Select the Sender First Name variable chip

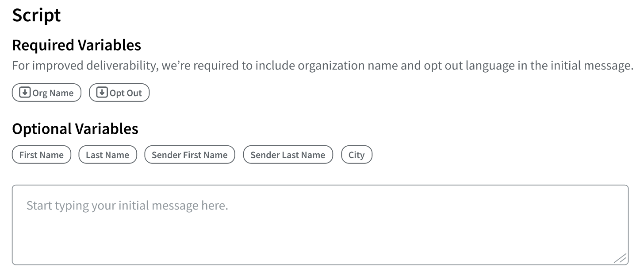(x=189, y=154)
